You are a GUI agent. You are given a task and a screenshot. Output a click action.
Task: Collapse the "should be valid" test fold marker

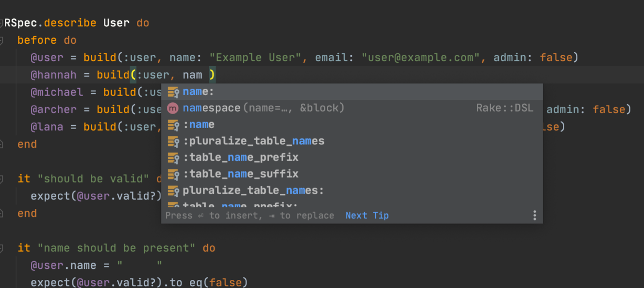[2, 179]
